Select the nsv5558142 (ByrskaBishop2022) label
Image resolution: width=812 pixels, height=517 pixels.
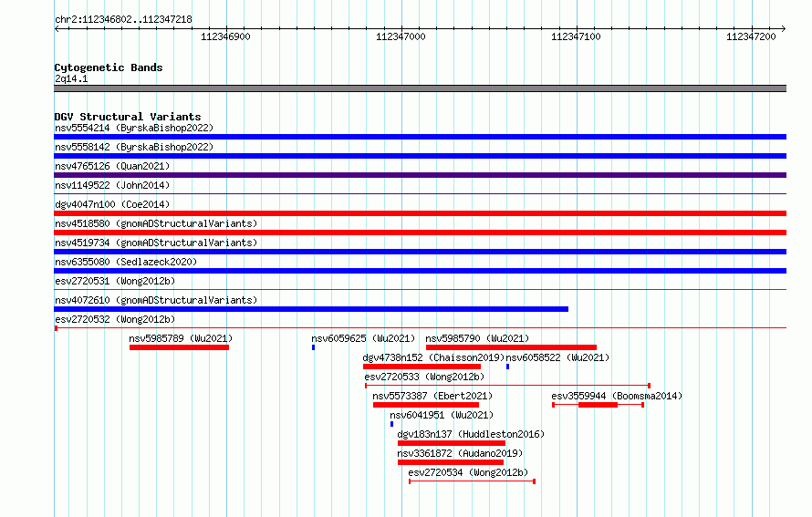(x=134, y=147)
